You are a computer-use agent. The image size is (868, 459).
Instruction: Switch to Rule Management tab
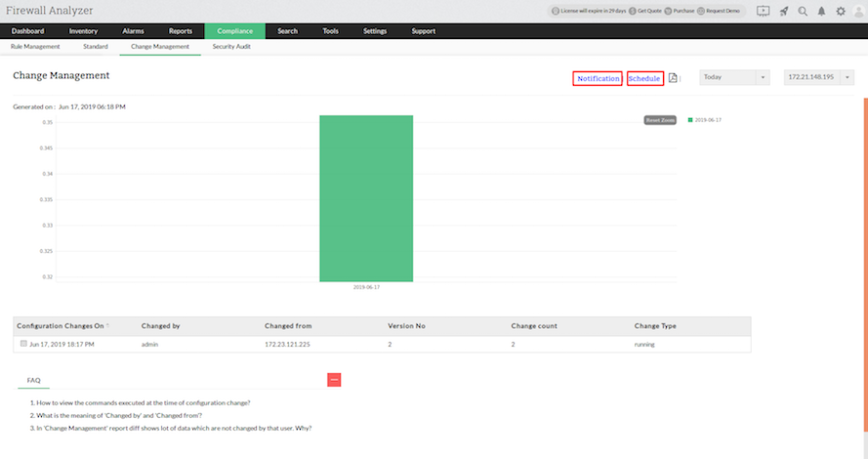[x=35, y=47]
